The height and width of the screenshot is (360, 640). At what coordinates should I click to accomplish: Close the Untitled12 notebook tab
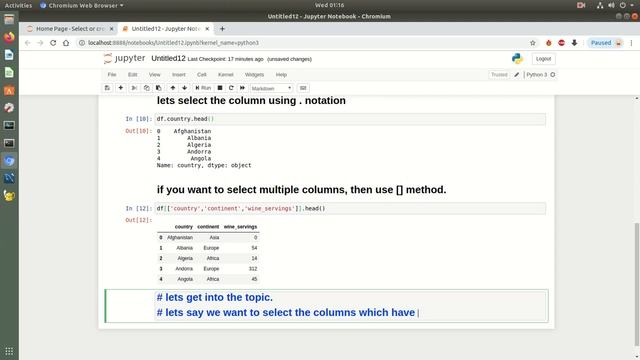click(207, 29)
